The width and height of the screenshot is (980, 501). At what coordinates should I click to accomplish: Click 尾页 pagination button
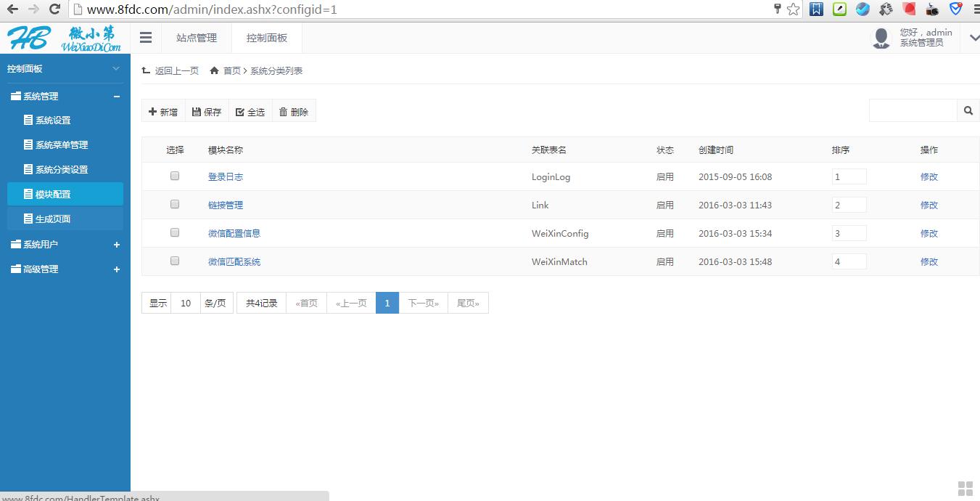[468, 303]
